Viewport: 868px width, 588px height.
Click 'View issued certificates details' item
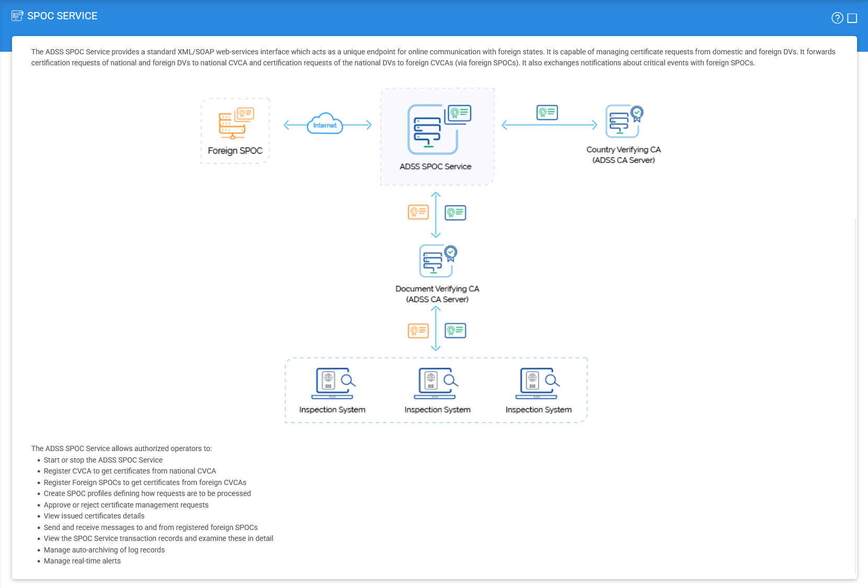94,516
